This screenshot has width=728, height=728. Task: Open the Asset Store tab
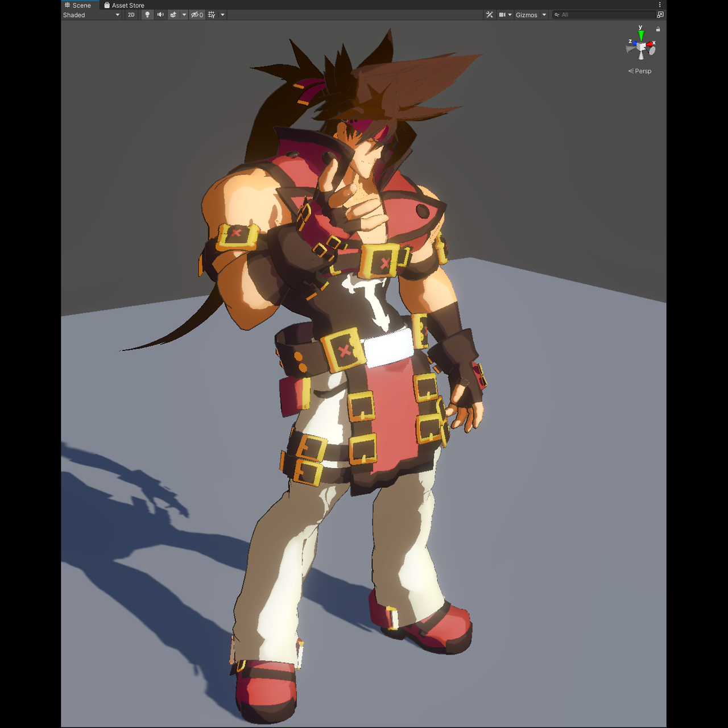pyautogui.click(x=124, y=5)
